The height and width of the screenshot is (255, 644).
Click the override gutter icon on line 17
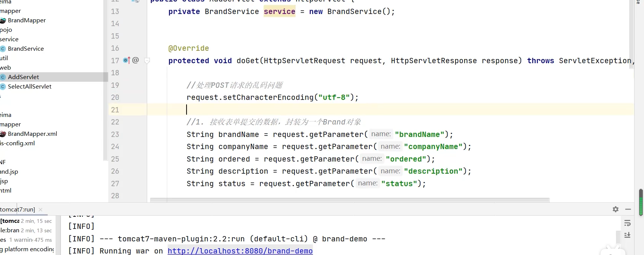pyautogui.click(x=126, y=60)
